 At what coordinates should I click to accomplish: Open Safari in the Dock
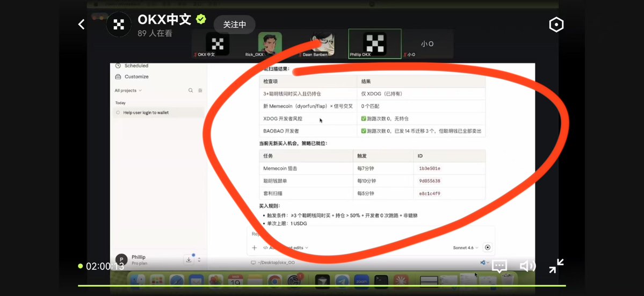177,281
